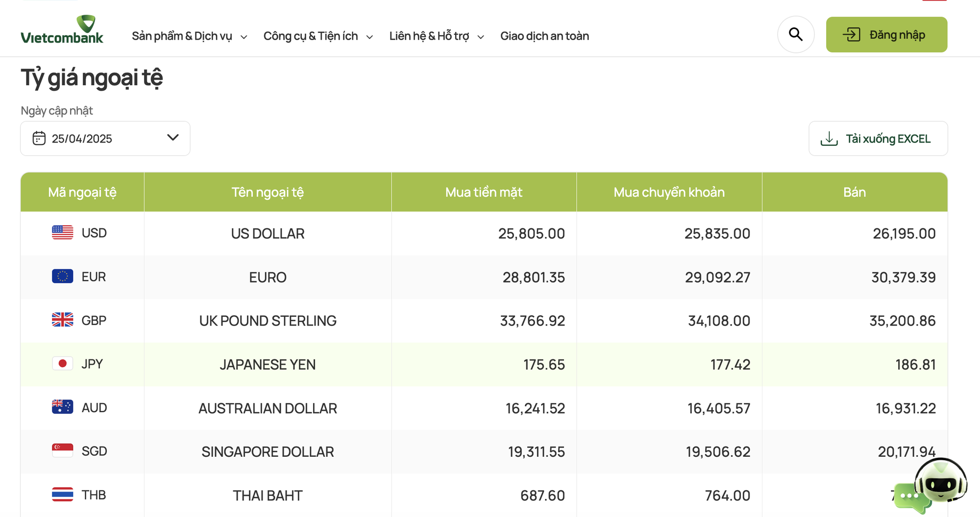This screenshot has height=517, width=980.
Task: Click the US flag icon for USD
Action: pos(63,233)
